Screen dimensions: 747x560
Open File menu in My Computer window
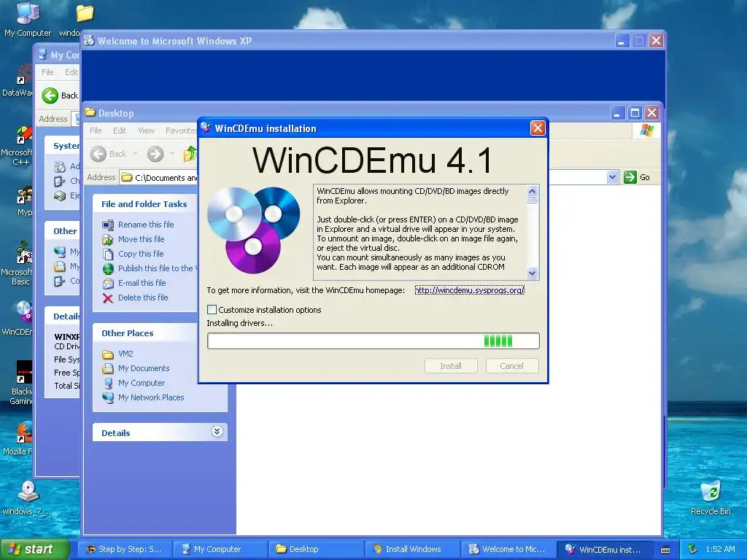[x=47, y=72]
